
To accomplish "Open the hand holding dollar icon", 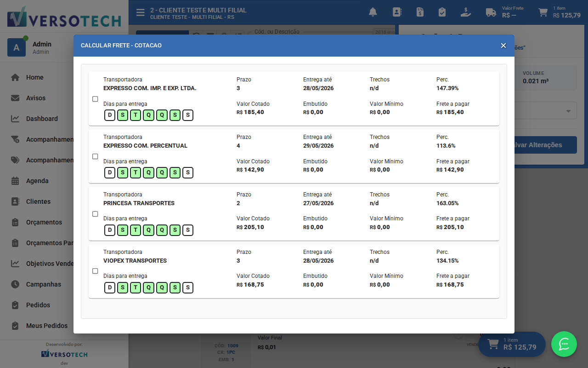I will coord(466,12).
